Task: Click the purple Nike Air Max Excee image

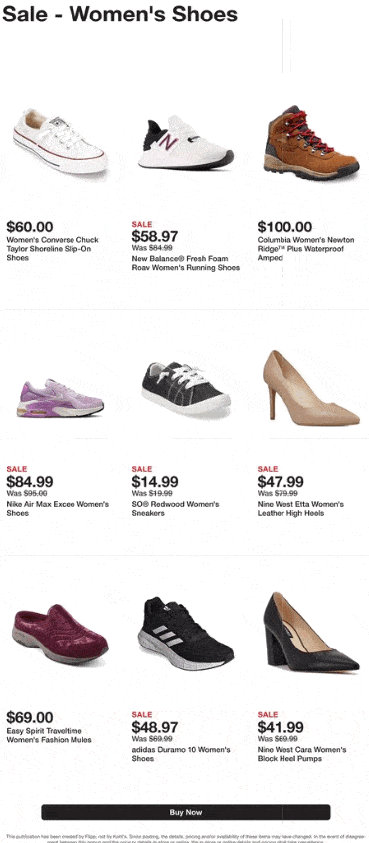Action: pos(60,398)
